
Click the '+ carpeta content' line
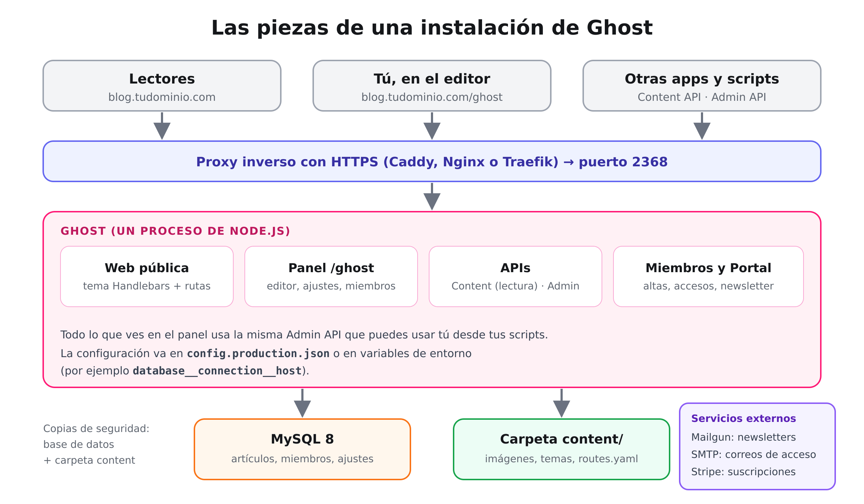click(89, 460)
